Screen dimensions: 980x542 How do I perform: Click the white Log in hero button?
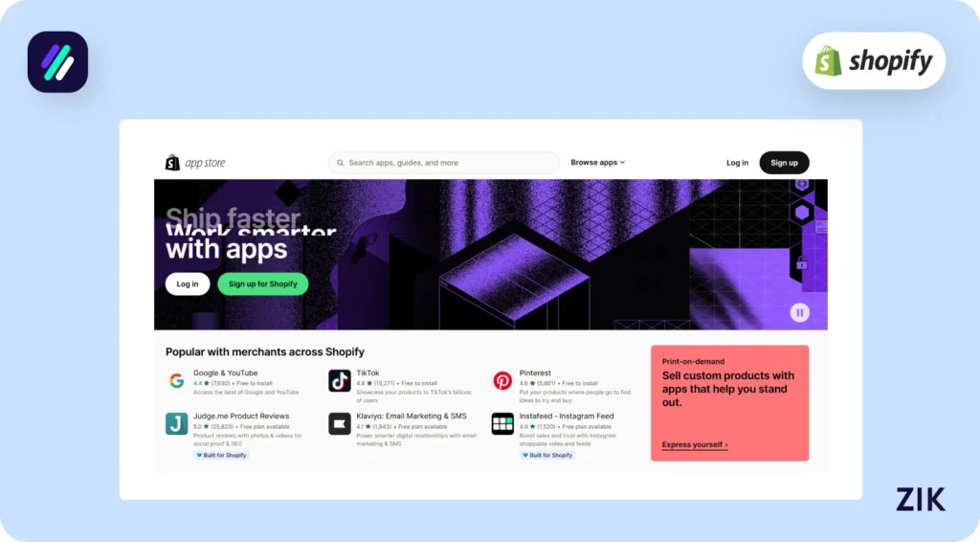tap(188, 283)
